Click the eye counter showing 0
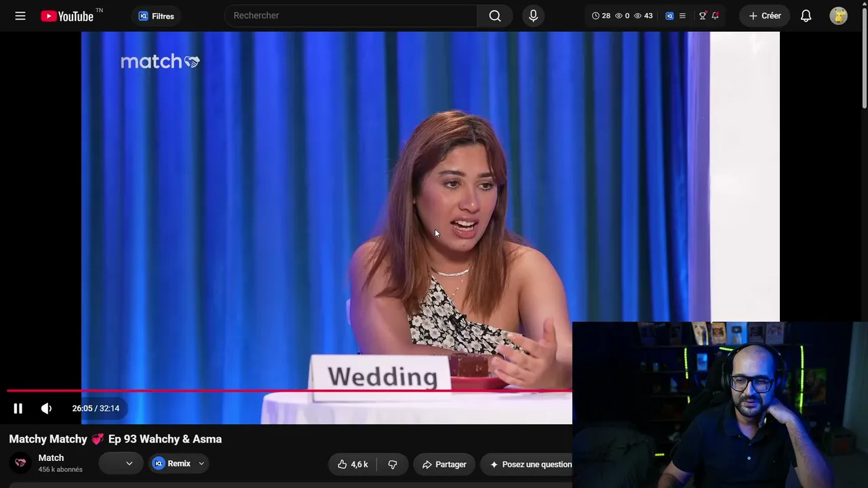This screenshot has height=488, width=868. pyautogui.click(x=622, y=16)
